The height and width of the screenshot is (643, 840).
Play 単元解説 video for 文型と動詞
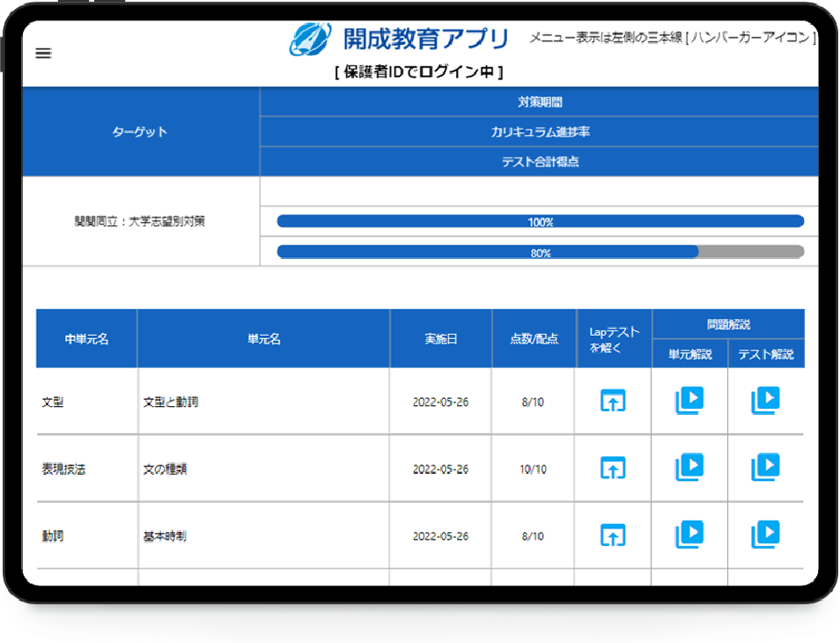[689, 401]
